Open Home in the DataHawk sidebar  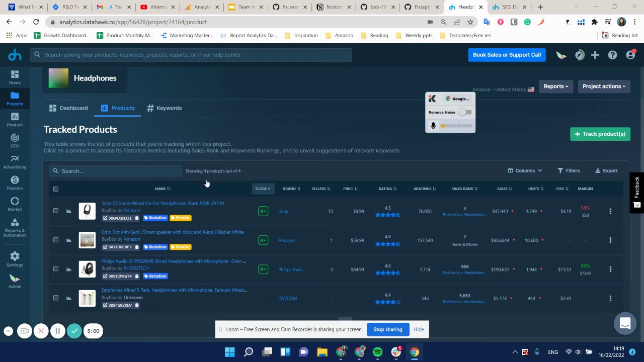click(x=15, y=77)
